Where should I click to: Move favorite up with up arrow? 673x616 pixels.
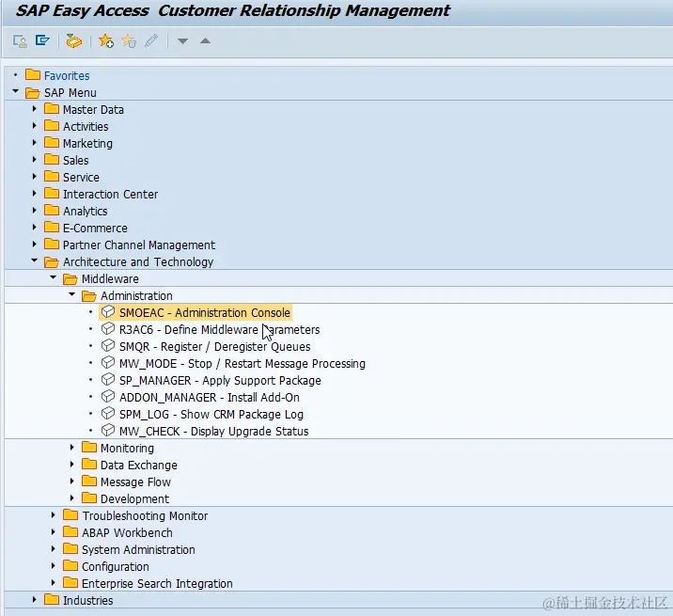coord(206,40)
